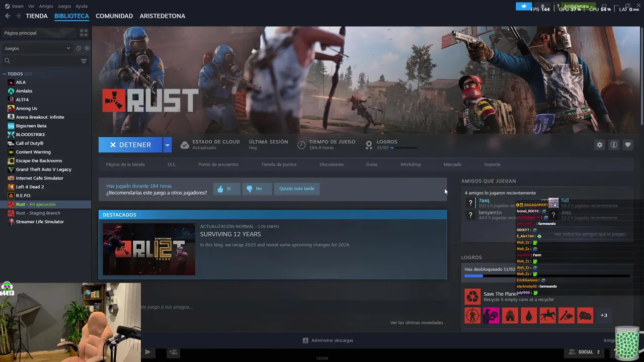Click Página principal library home
Screen dimensions: 644x362
coord(21,33)
